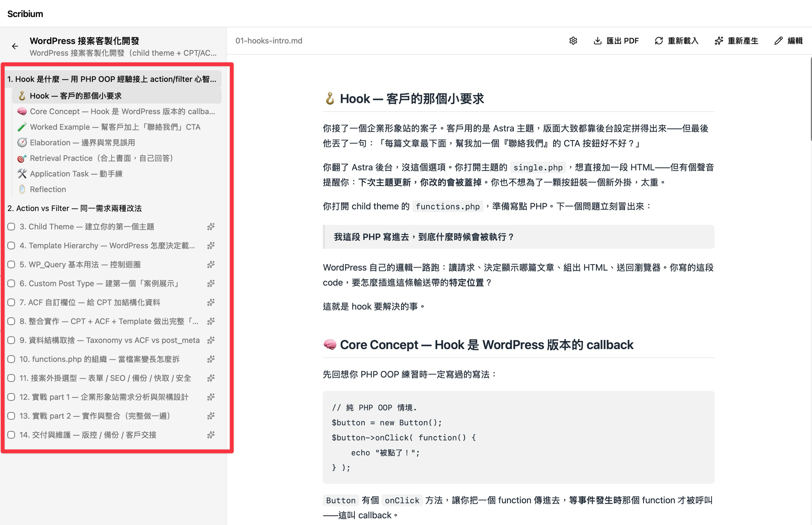Collapse chapter 1. Hook 是什麼 in the sidebar

[x=113, y=79]
